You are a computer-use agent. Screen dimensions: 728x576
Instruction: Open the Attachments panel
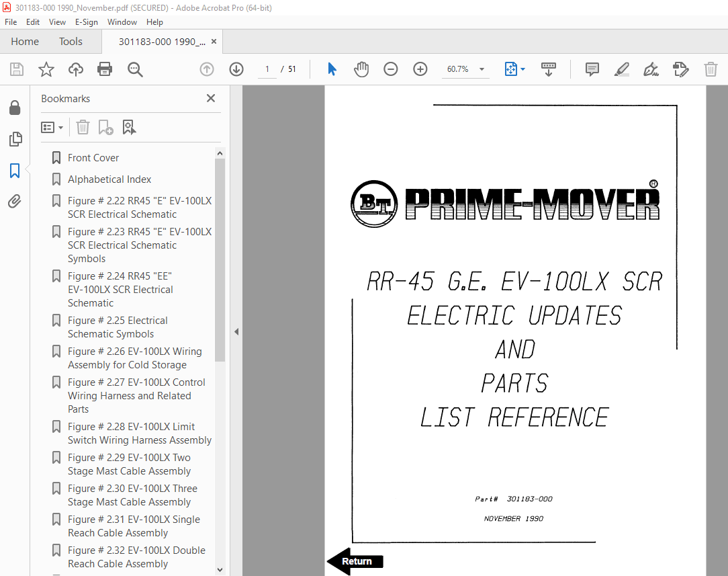(x=15, y=201)
